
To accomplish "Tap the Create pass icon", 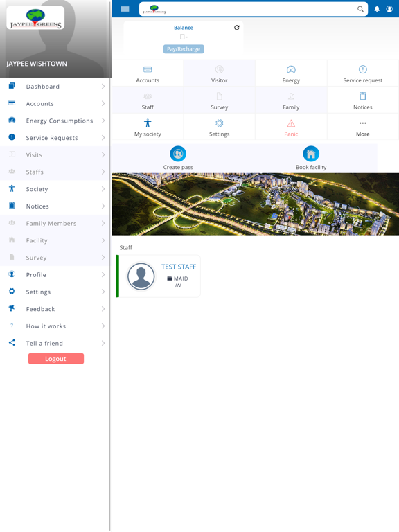I will point(178,154).
